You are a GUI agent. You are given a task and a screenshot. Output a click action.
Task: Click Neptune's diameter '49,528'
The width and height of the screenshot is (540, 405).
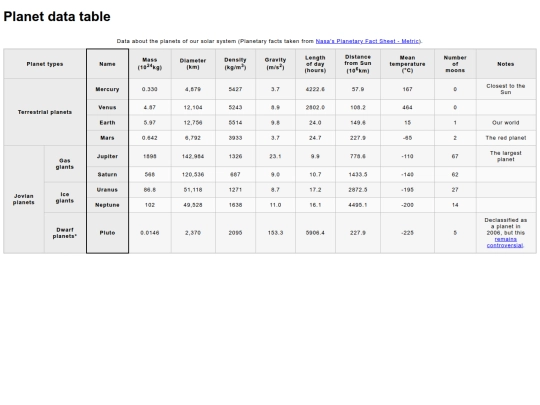193,205
